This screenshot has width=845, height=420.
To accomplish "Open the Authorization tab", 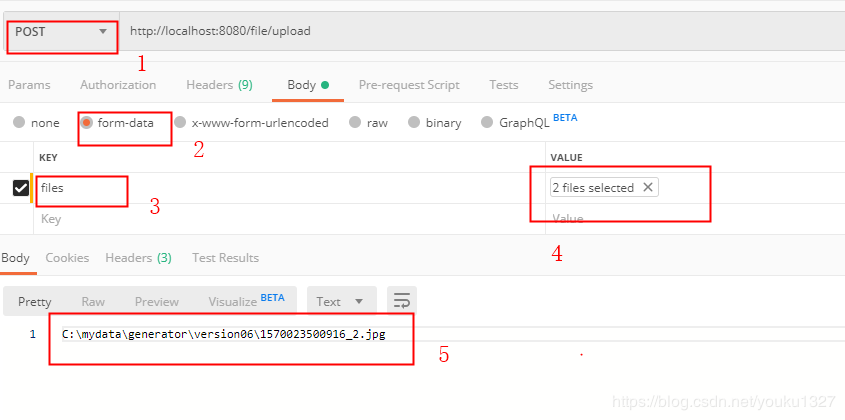I will pyautogui.click(x=118, y=85).
